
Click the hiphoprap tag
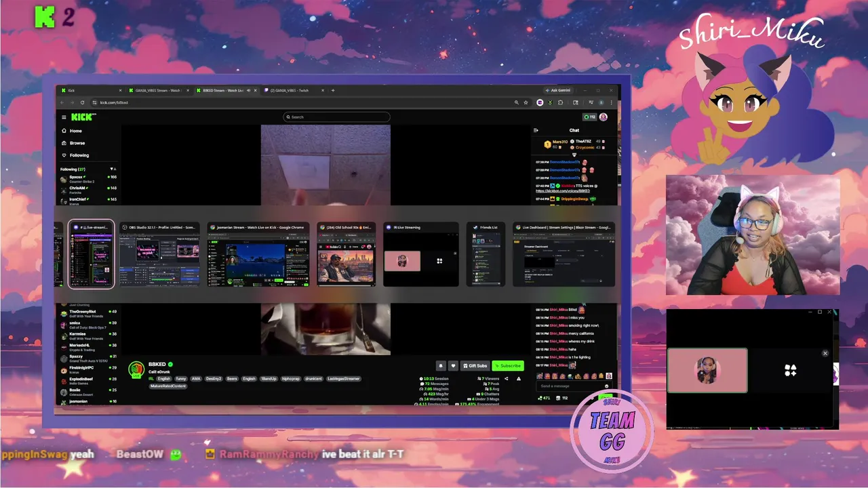click(x=290, y=379)
